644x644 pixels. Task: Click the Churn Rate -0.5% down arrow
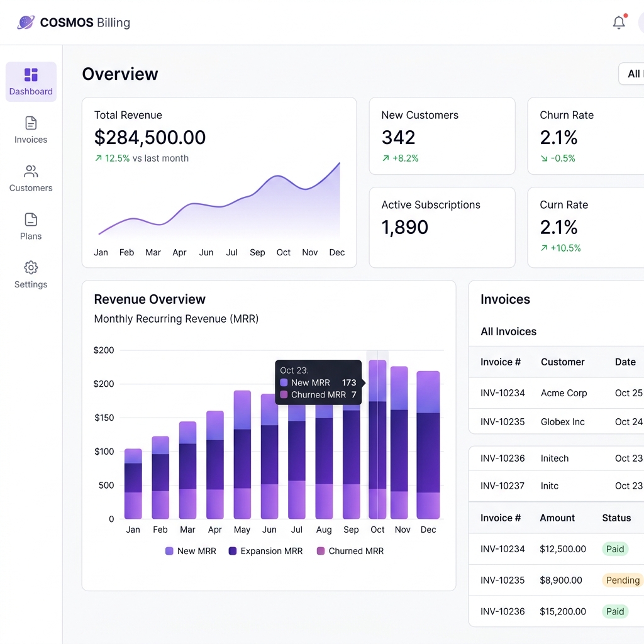click(x=544, y=158)
